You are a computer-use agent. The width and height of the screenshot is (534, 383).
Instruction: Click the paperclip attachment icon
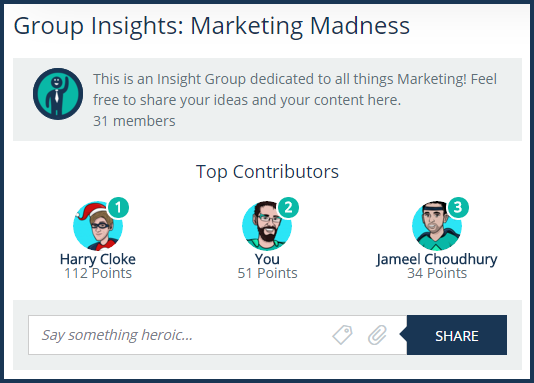point(377,335)
